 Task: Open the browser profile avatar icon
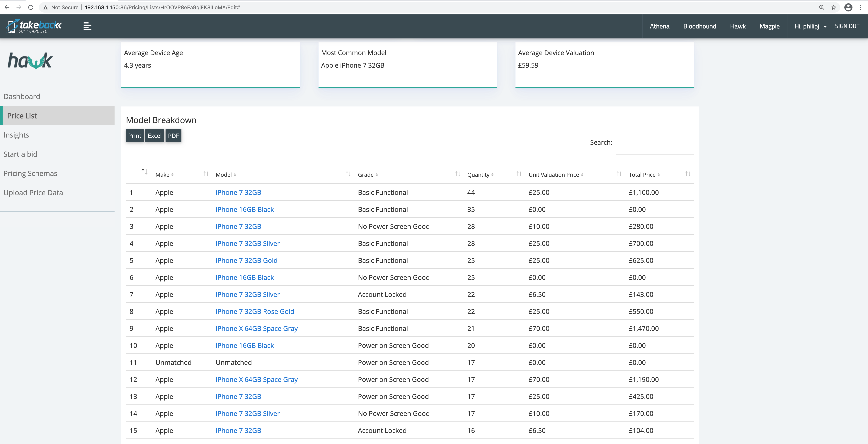point(848,7)
